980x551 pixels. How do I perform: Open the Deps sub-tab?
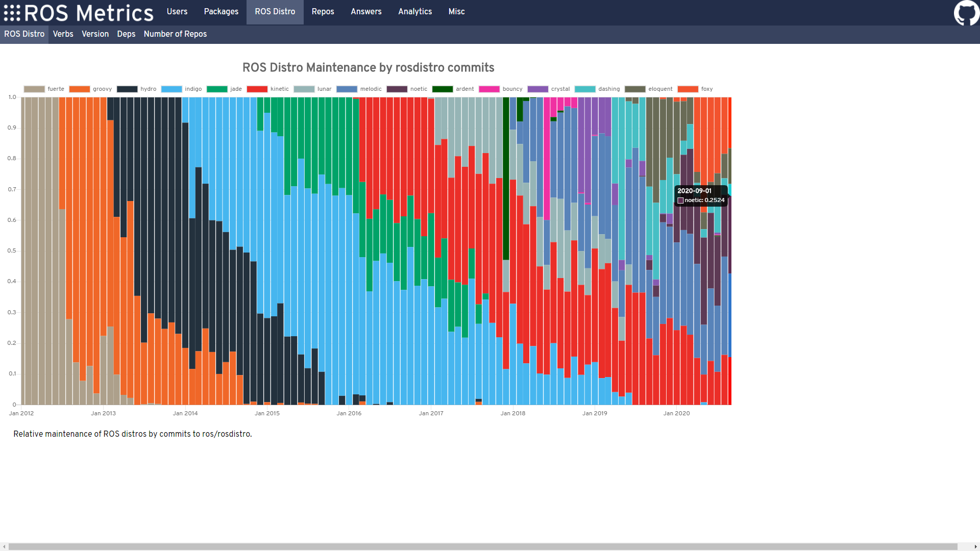point(126,34)
